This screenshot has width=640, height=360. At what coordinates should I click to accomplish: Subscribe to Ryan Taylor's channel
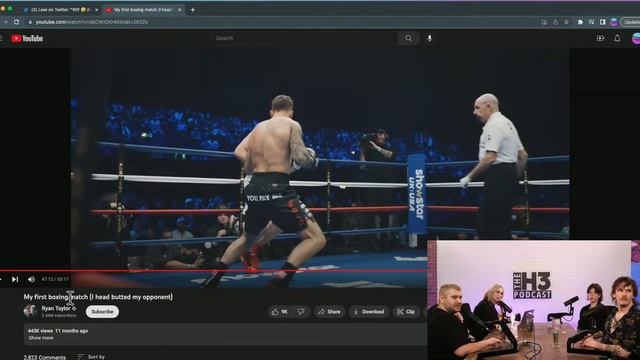102,312
